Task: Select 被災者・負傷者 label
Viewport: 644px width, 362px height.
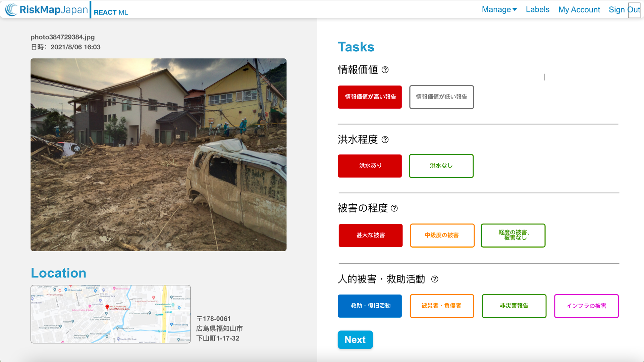Action: click(442, 306)
